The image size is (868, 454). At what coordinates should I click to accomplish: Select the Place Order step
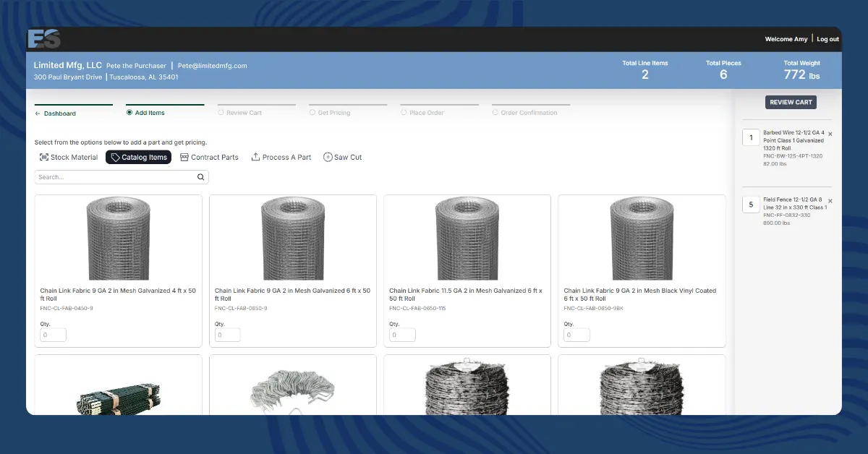(x=422, y=113)
